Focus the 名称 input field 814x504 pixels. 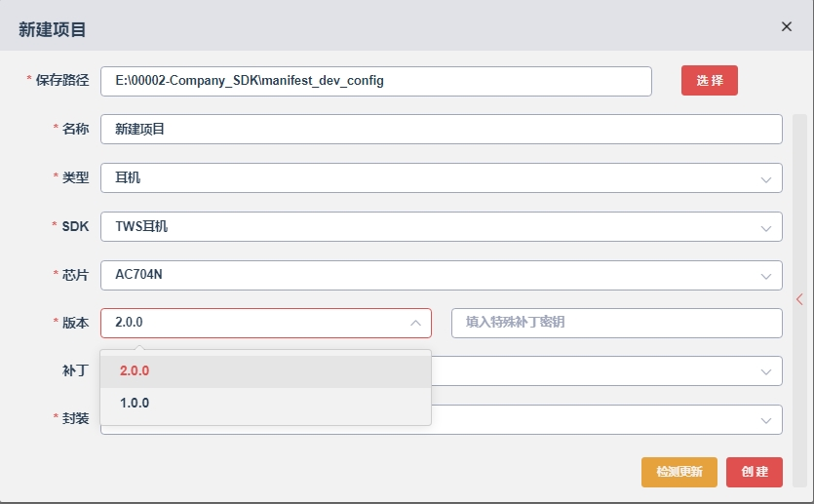pyautogui.click(x=442, y=130)
